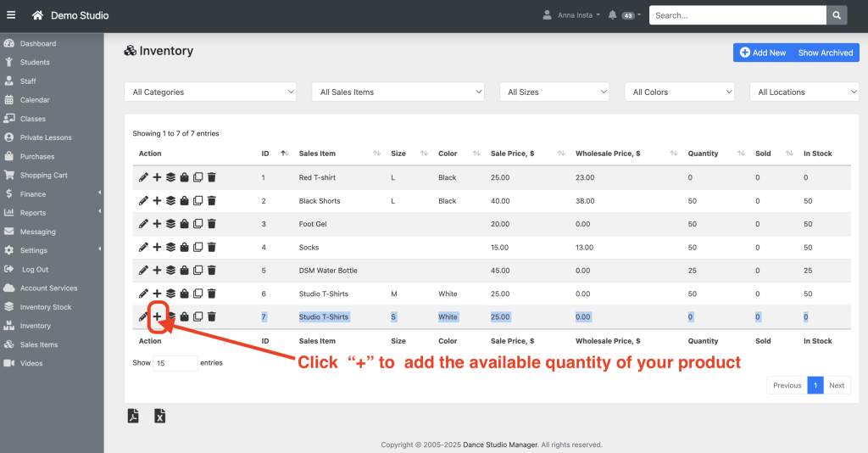The image size is (868, 453).
Task: Open the All Sales Items dropdown
Action: pos(398,92)
